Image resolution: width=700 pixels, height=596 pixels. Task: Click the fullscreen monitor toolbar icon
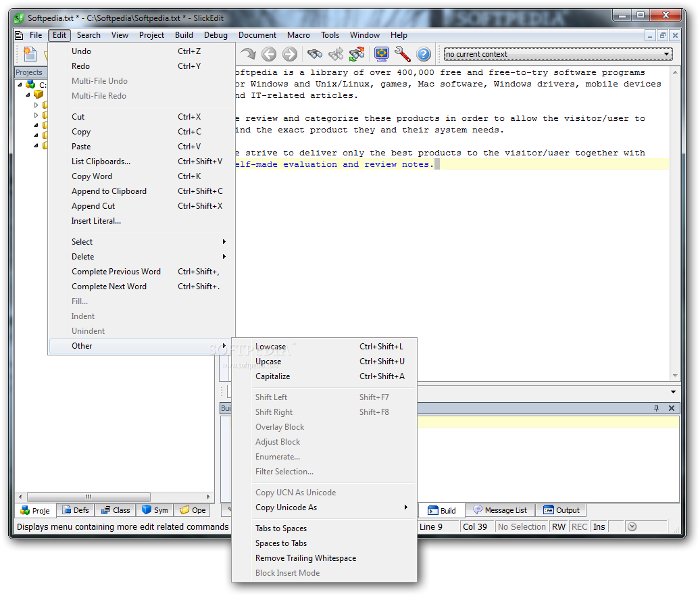(382, 54)
